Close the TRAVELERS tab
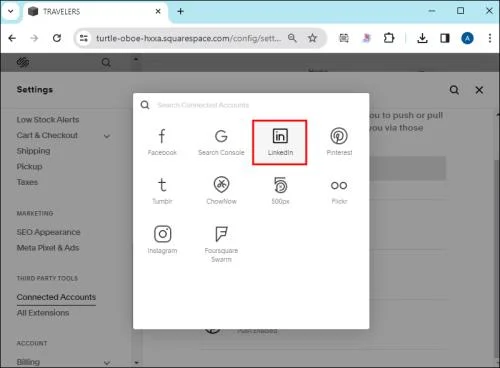This screenshot has height=368, width=500. tap(158, 11)
